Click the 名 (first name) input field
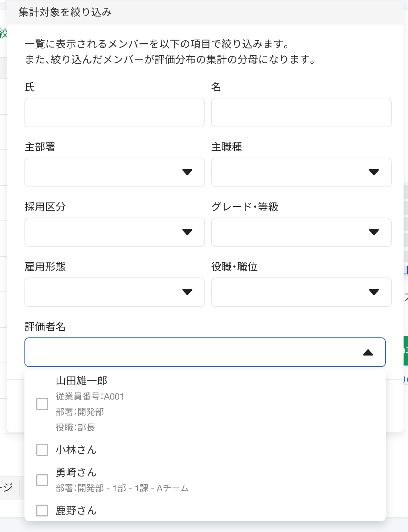 click(301, 112)
